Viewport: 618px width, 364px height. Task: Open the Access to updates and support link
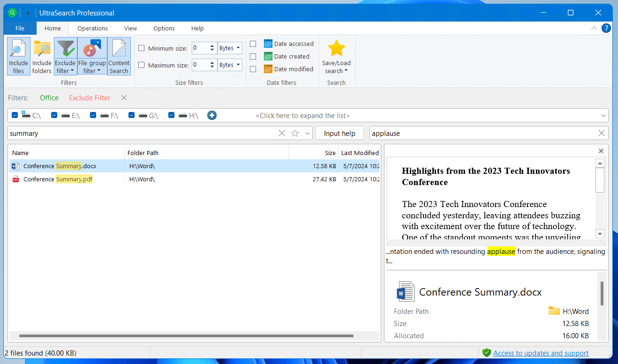pyautogui.click(x=541, y=353)
